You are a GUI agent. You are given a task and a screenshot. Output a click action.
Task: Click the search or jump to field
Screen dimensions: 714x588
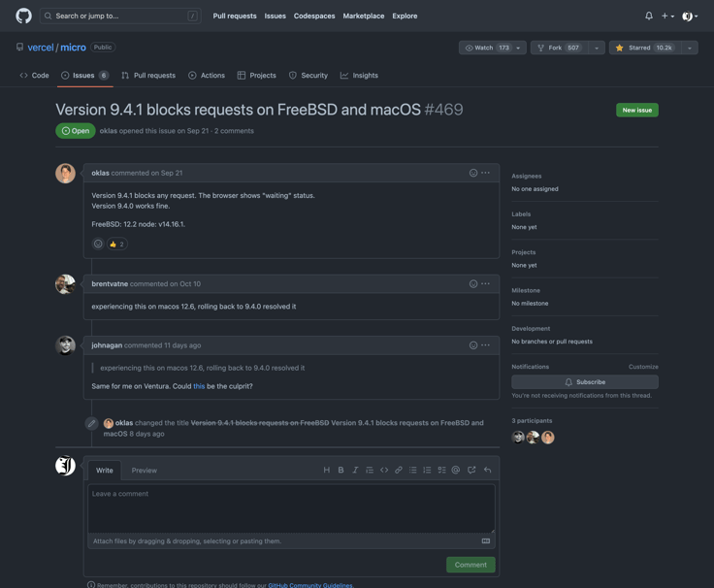point(120,16)
